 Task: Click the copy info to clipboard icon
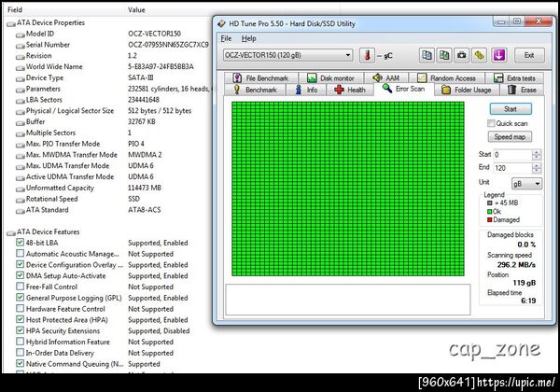[x=427, y=55]
